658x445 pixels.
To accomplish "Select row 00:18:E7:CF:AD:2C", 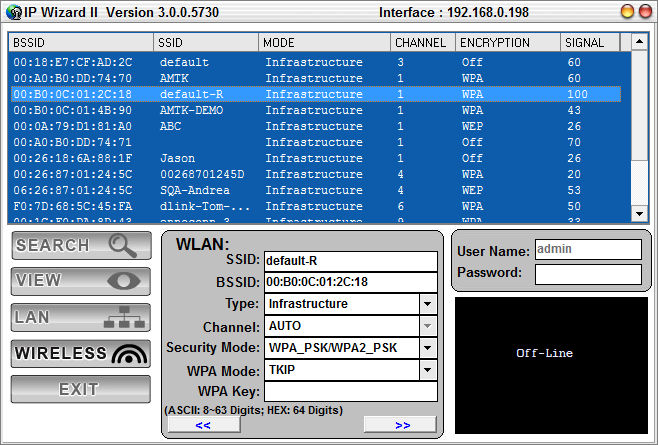I will point(316,62).
